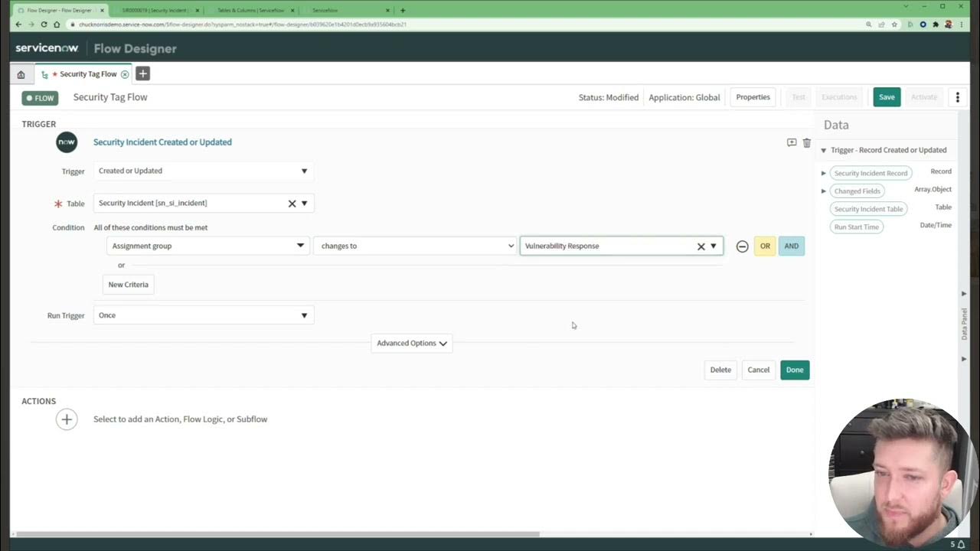Screen dimensions: 980x551
Task: Add an AND condition
Action: click(791, 246)
